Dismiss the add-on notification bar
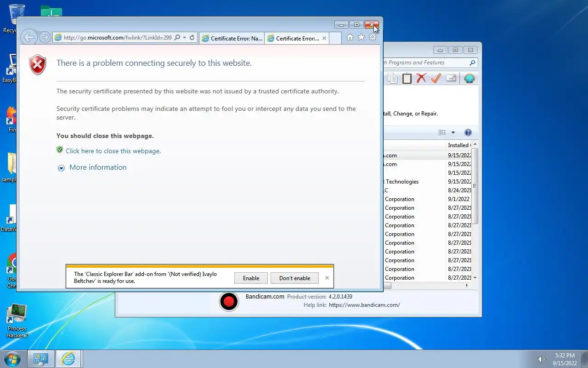The height and width of the screenshot is (368, 588). pos(327,278)
